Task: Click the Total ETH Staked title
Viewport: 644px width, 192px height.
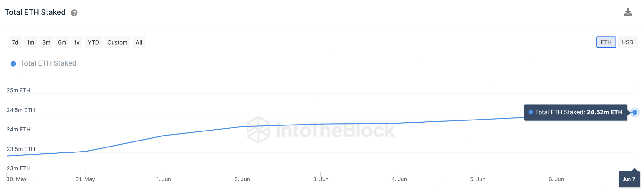Action: point(35,12)
